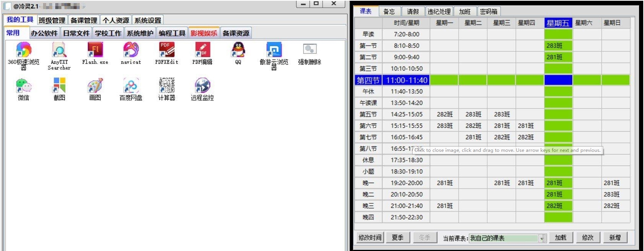Click 283班 in Sunday 晚二 row
The height and width of the screenshot is (251, 644).
[x=615, y=195]
